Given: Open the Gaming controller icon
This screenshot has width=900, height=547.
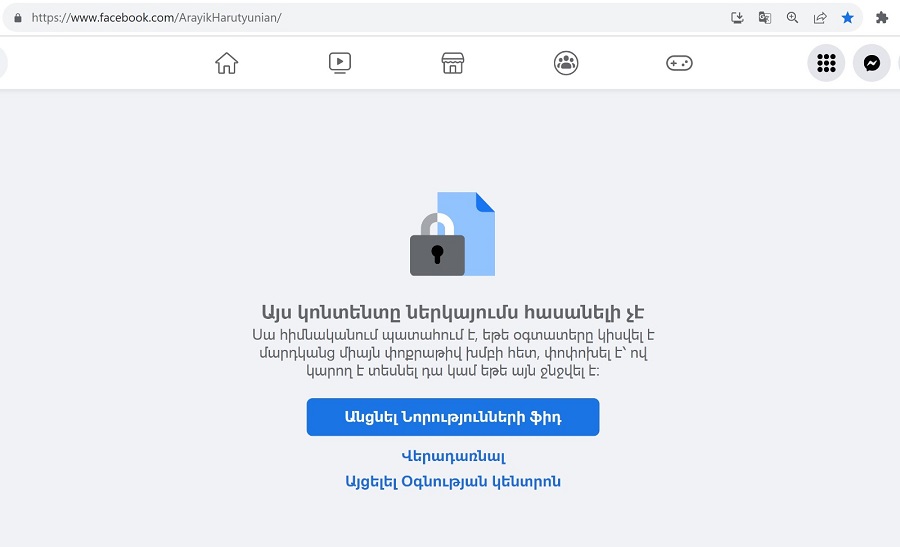Looking at the screenshot, I should pos(679,63).
